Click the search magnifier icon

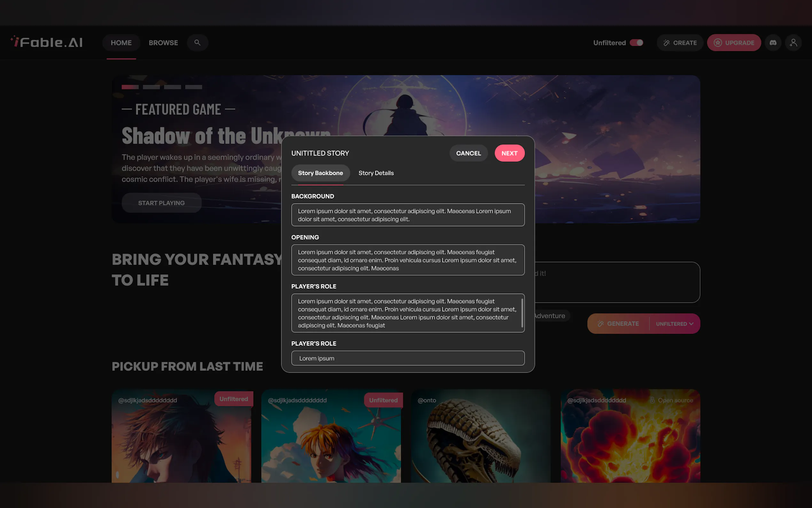point(197,43)
